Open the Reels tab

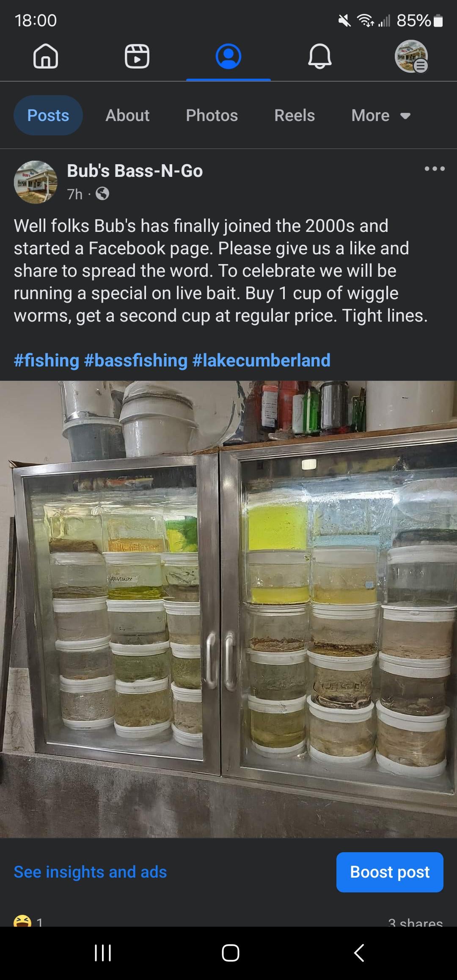[x=295, y=116]
